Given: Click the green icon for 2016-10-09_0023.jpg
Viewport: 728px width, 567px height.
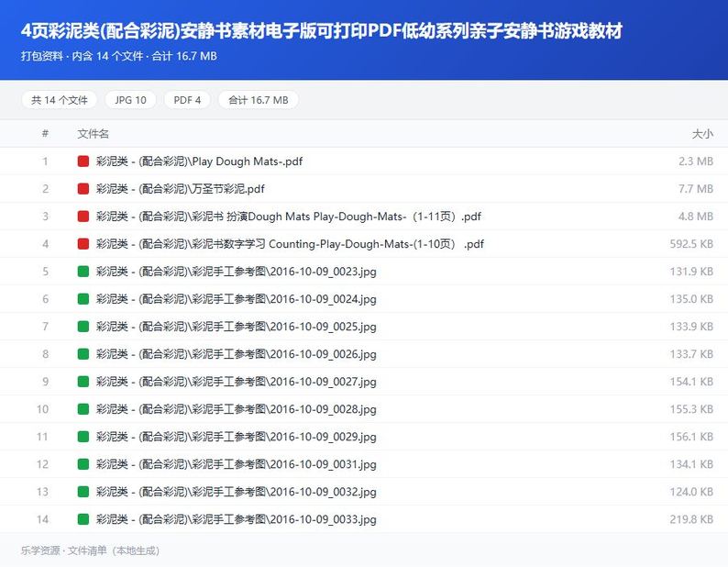Looking at the screenshot, I should click(x=83, y=272).
